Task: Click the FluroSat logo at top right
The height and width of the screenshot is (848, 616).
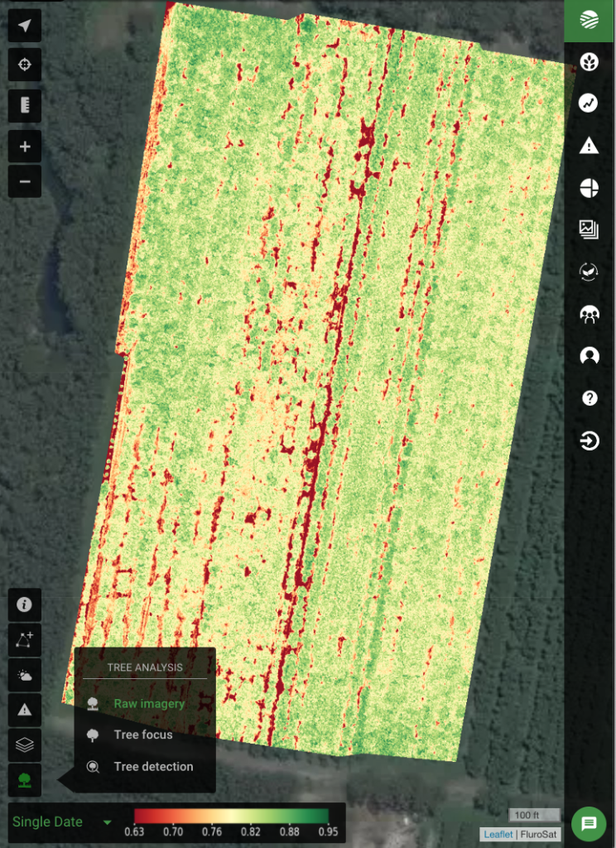Action: (x=589, y=21)
